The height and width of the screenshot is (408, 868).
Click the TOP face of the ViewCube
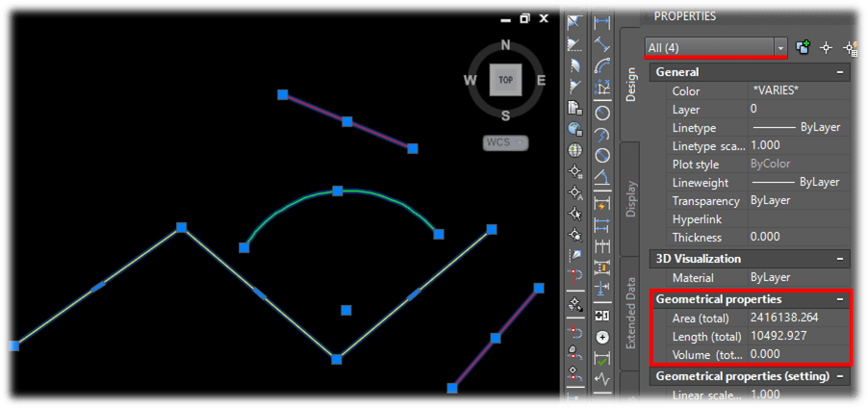tap(505, 79)
